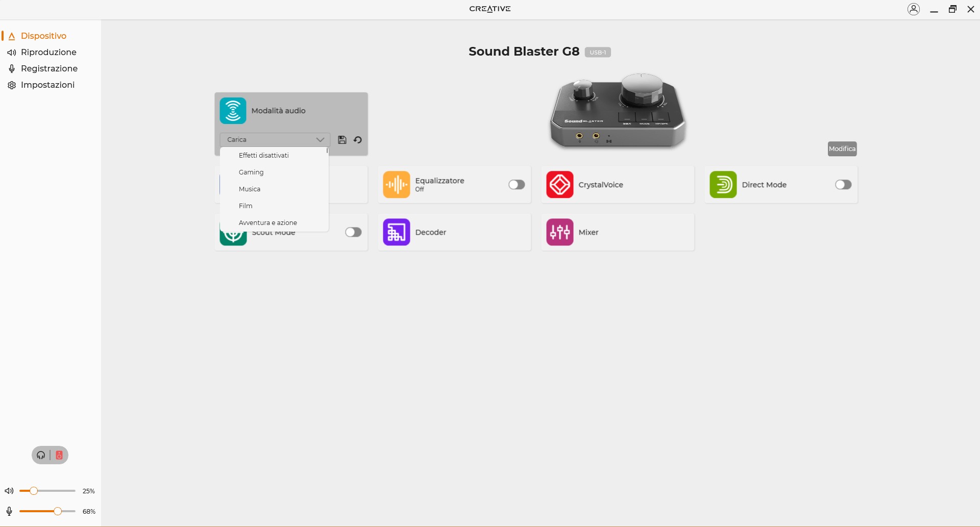
Task: Click the Modifica button
Action: point(842,149)
